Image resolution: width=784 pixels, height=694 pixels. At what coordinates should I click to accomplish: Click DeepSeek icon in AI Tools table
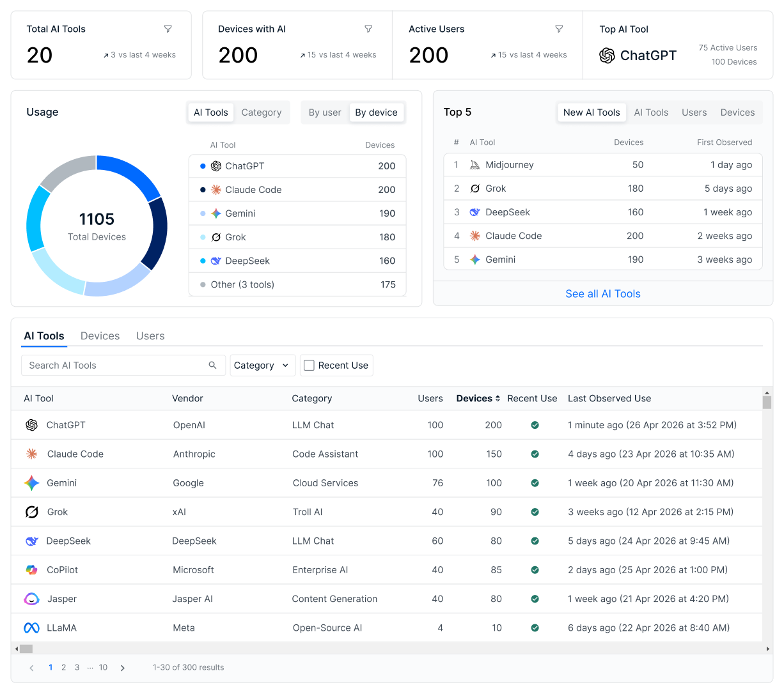coord(31,541)
